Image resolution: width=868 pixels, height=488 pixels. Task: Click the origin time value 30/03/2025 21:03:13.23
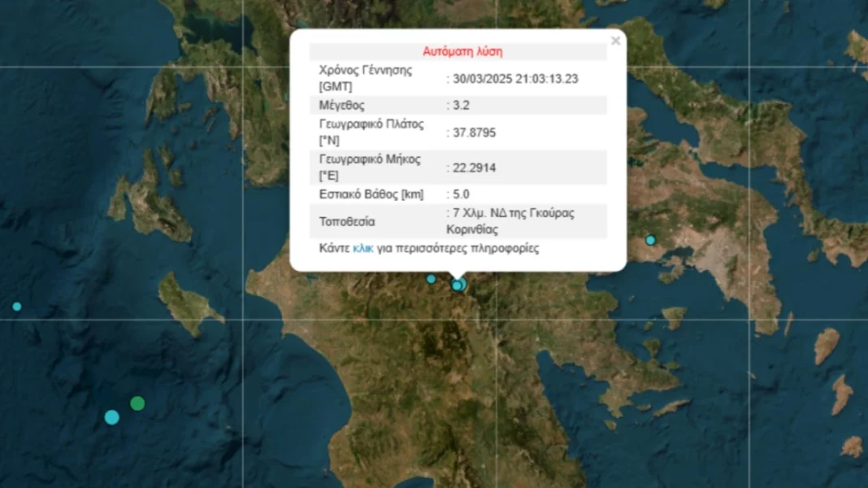point(515,79)
